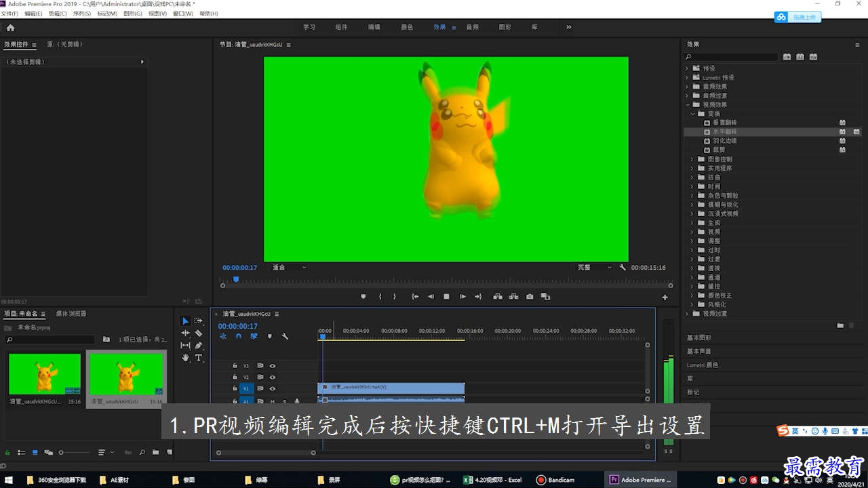Add marker in Program monitor

[363, 296]
